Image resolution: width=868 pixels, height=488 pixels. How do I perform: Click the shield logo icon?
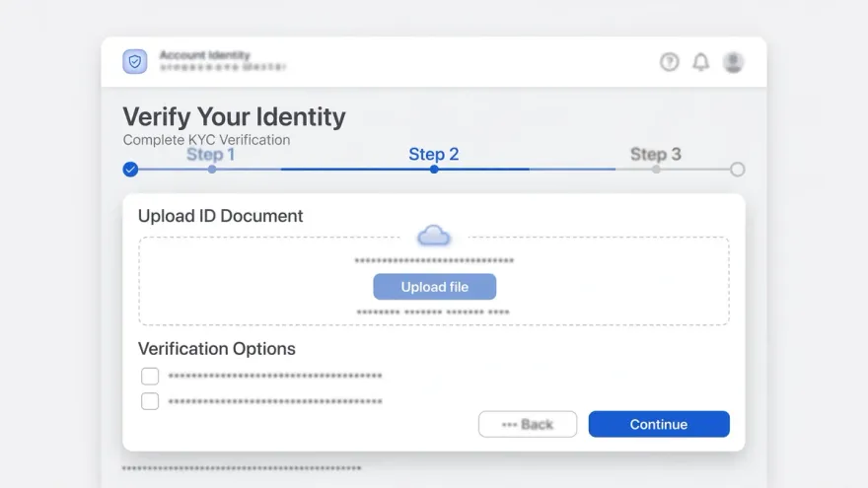click(135, 61)
